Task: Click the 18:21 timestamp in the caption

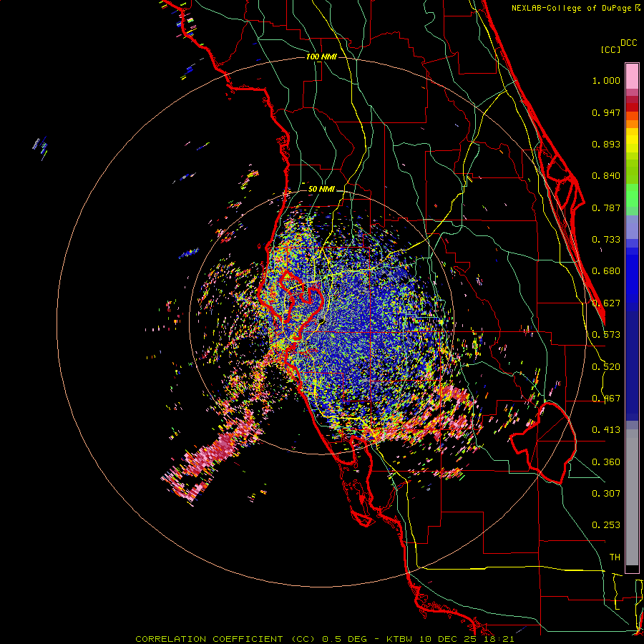Action: (497, 639)
